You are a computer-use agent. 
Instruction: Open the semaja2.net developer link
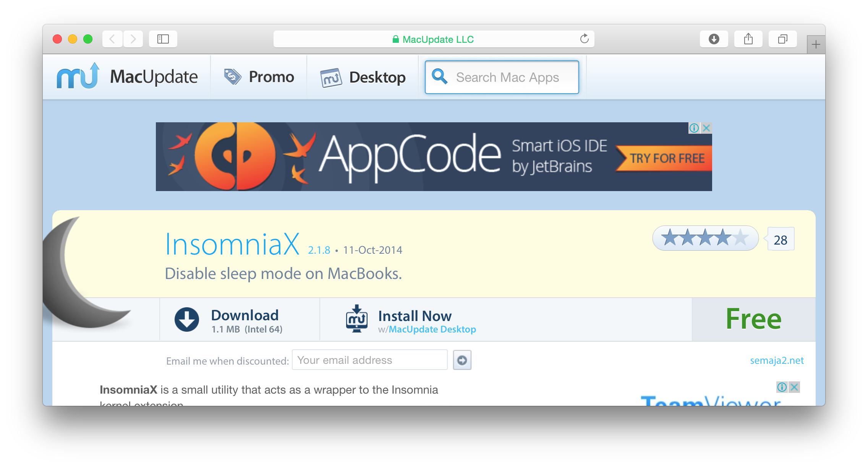(777, 360)
